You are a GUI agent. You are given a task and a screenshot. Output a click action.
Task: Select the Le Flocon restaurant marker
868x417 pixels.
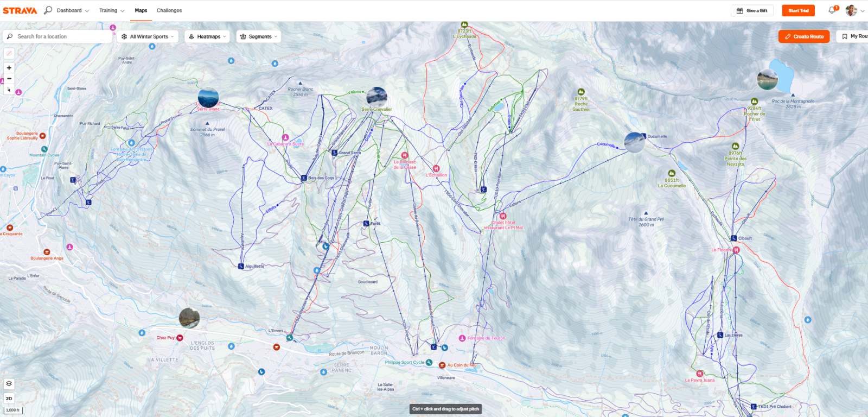(x=736, y=250)
